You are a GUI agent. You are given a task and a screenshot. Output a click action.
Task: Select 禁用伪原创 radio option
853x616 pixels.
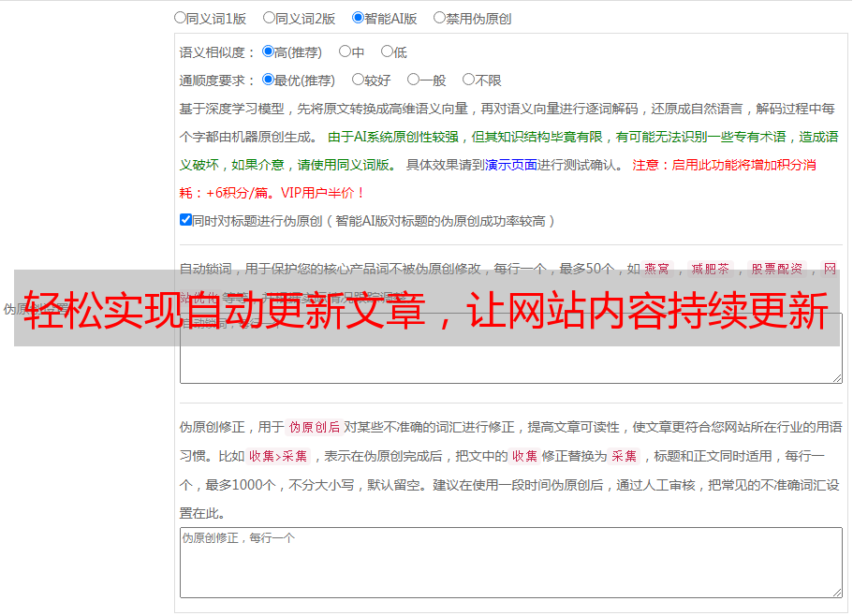[x=439, y=18]
